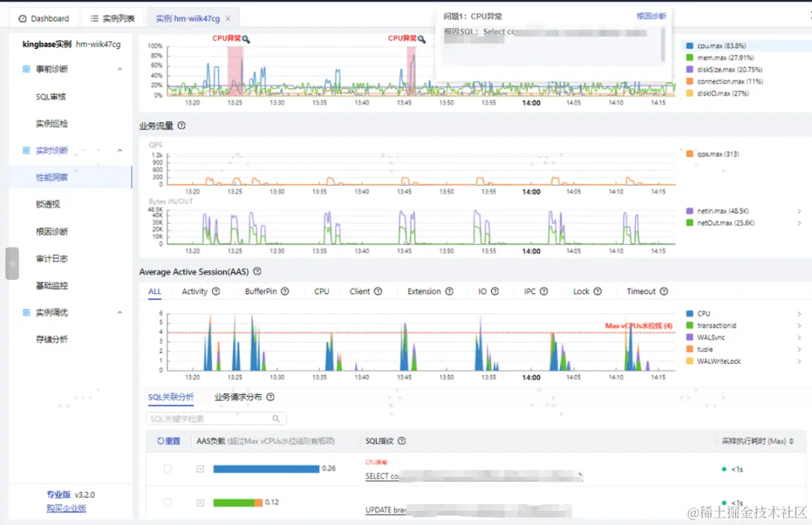Viewport: 812px width, 525px height.
Task: Click the 根因诊断 link in problem popup
Action: (x=651, y=16)
